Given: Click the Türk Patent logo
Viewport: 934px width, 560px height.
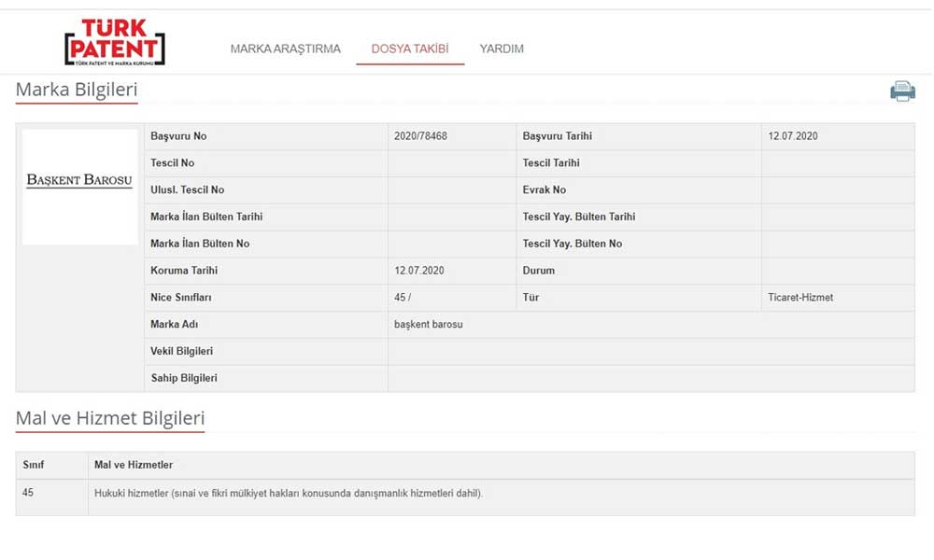Looking at the screenshot, I should click(114, 43).
